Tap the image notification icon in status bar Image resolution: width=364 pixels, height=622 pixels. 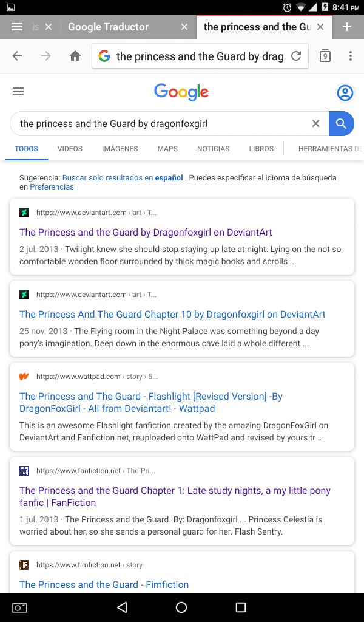(11, 7)
